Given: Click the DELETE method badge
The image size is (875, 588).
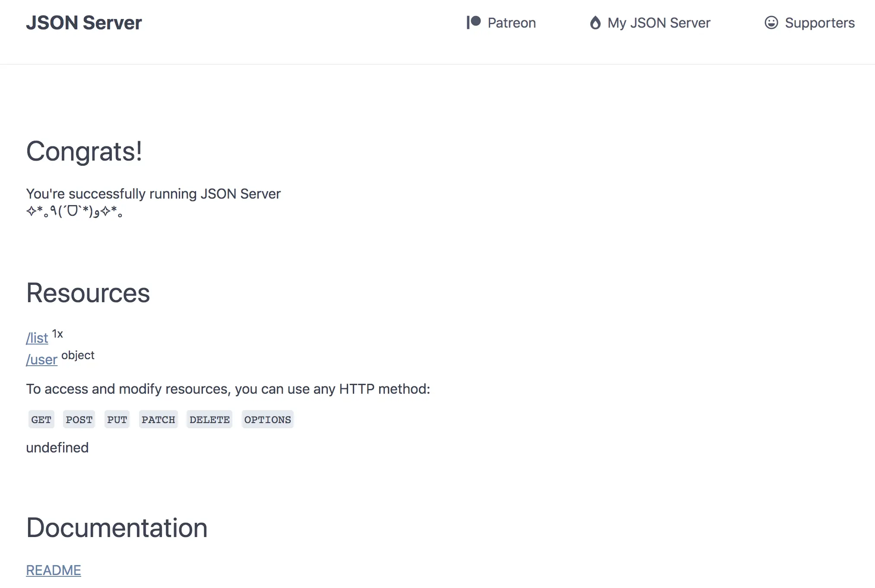Looking at the screenshot, I should pyautogui.click(x=209, y=420).
